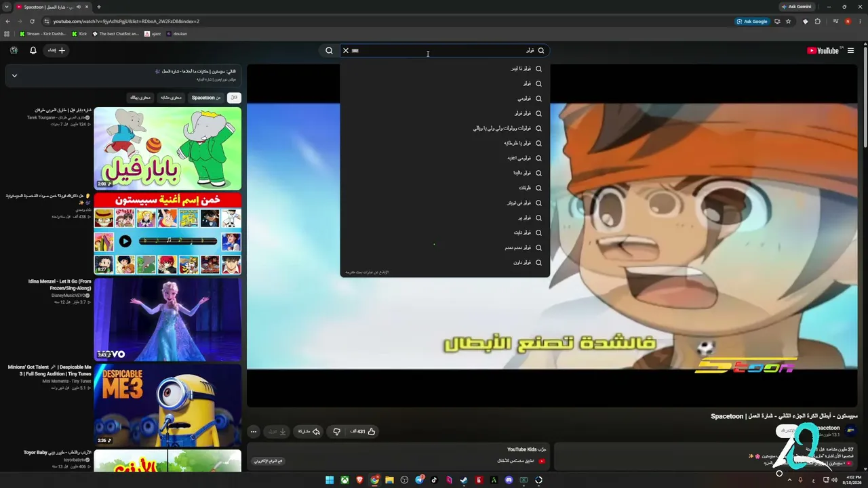The width and height of the screenshot is (868, 488).
Task: Select the 'الكل' filter chip
Action: pos(234,98)
